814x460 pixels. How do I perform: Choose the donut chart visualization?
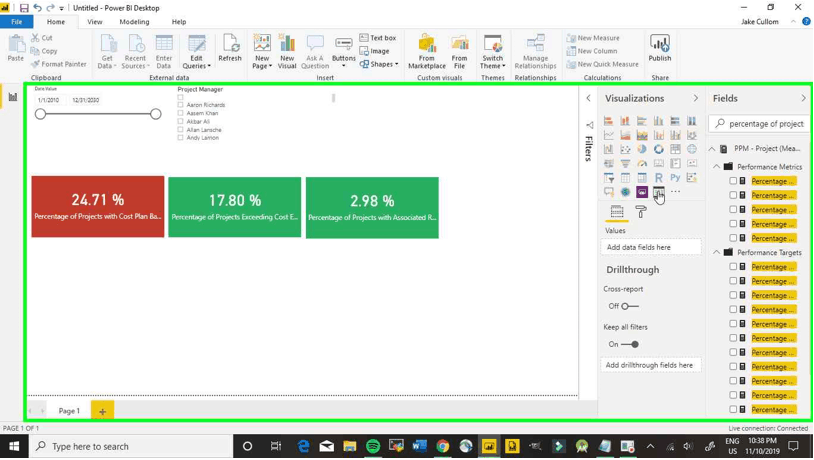tap(659, 149)
